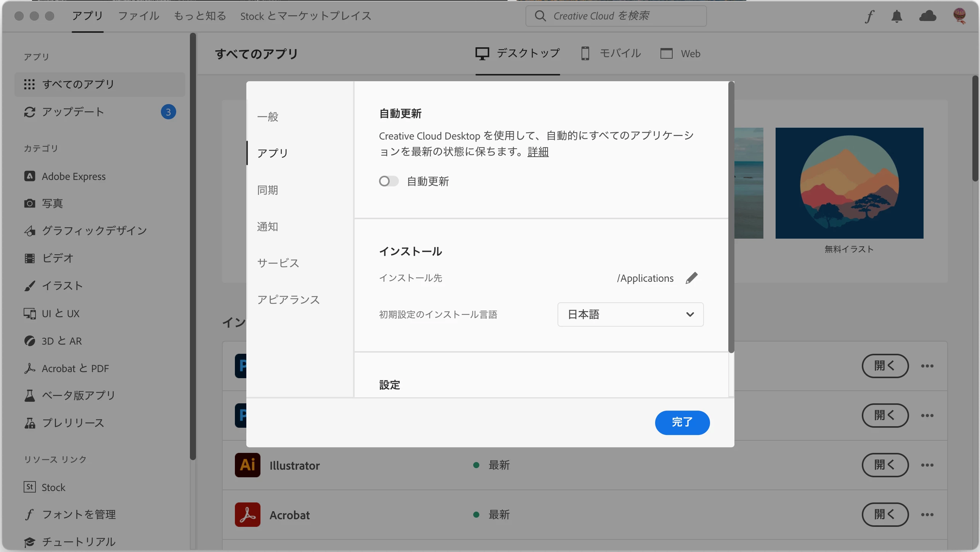Open the fonts 'f' icon in header
980x552 pixels.
869,16
